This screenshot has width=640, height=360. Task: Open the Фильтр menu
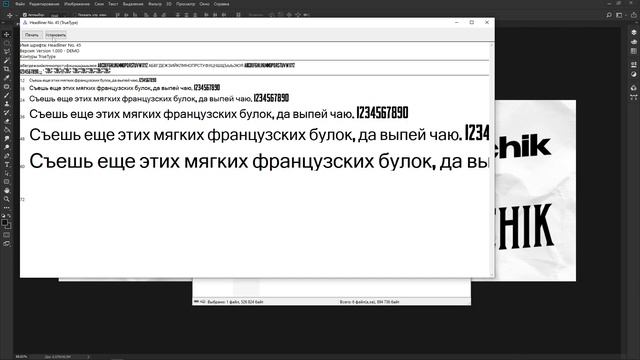pyautogui.click(x=155, y=4)
